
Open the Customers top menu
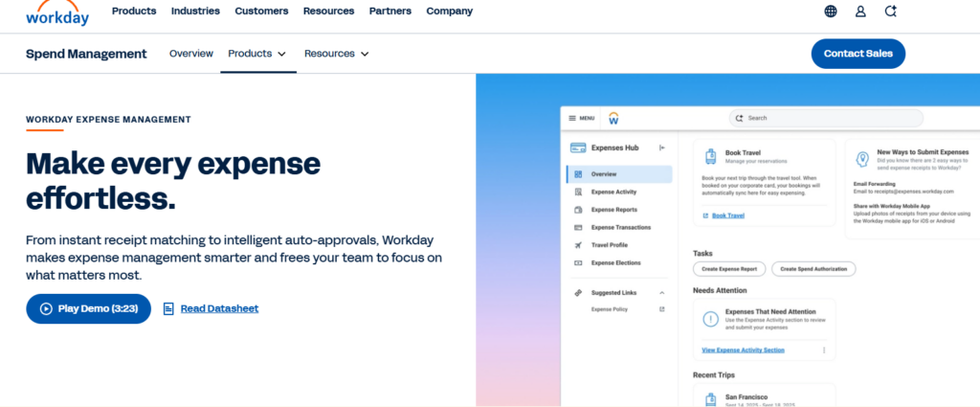click(x=261, y=11)
